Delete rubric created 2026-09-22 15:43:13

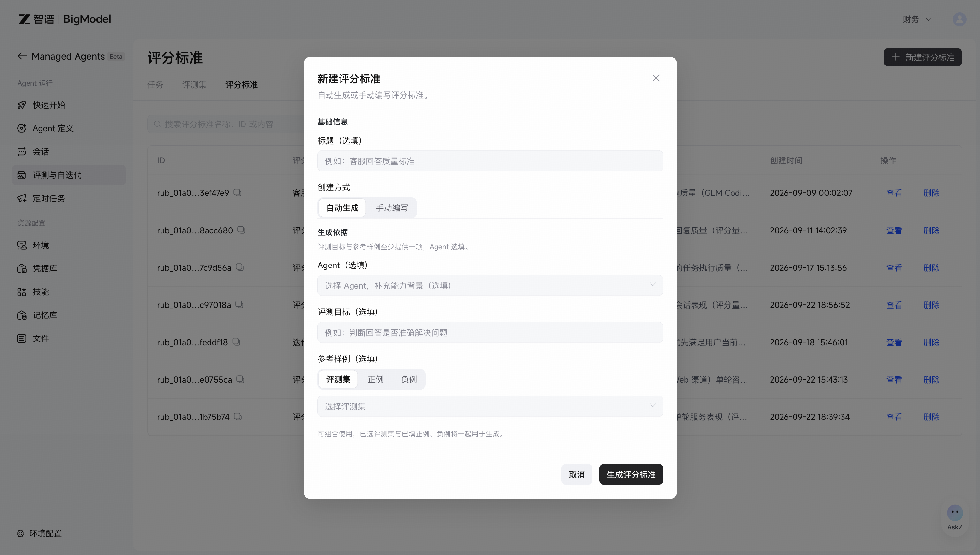(931, 380)
